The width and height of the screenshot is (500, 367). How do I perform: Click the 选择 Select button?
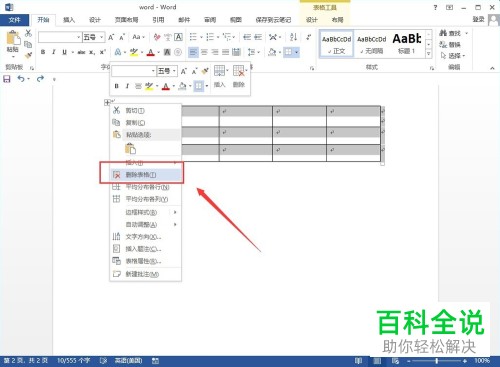click(453, 56)
